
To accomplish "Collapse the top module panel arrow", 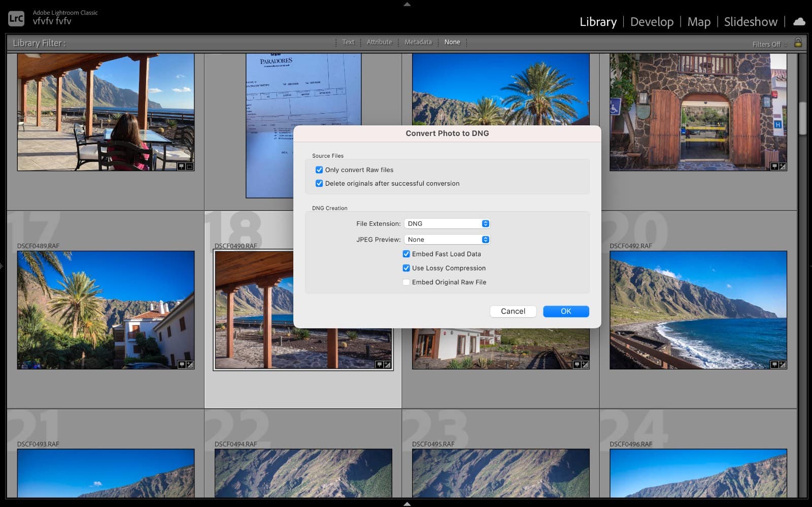I will tap(407, 4).
